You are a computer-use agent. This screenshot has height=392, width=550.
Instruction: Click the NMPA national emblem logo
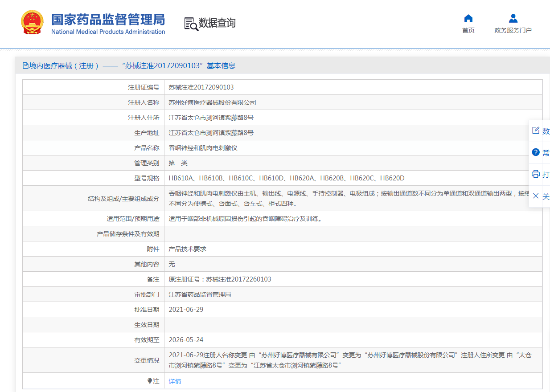[x=33, y=23]
